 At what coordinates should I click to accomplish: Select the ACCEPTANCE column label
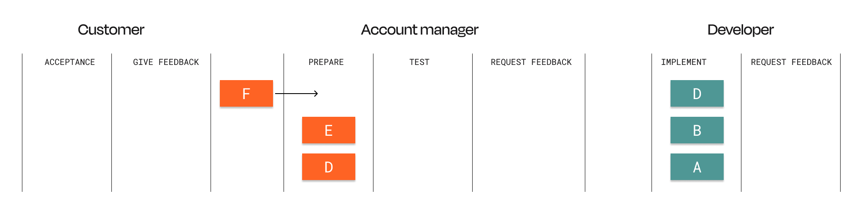(x=70, y=62)
